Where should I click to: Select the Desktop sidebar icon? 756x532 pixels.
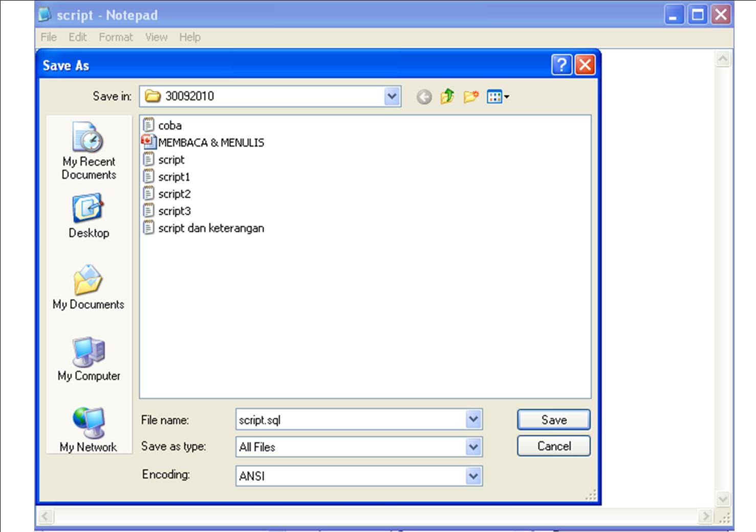click(89, 215)
